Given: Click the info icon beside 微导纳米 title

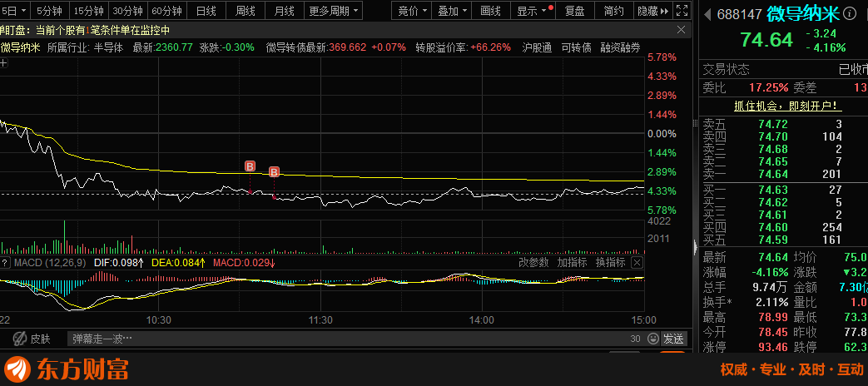Looking at the screenshot, I should (x=850, y=13).
